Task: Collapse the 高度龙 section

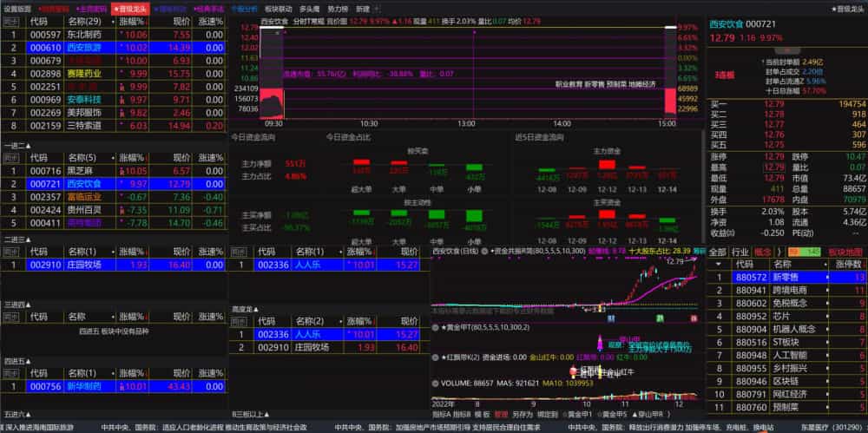Action: (x=246, y=308)
